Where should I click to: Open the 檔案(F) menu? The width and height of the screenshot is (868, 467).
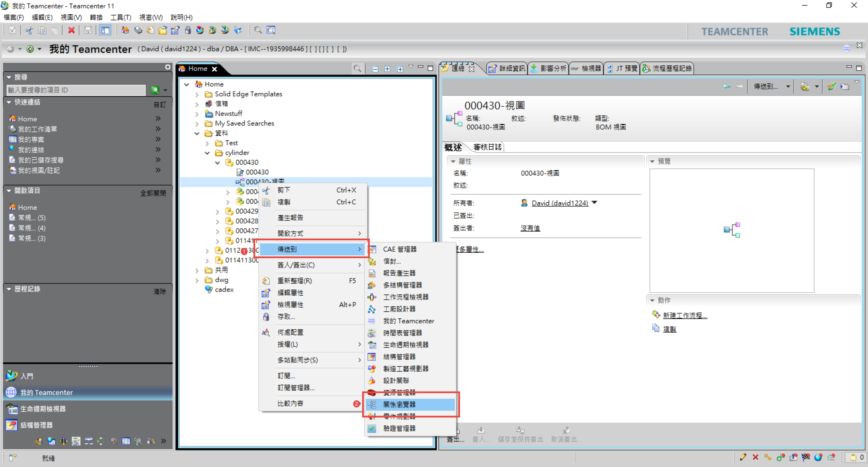pyautogui.click(x=14, y=17)
